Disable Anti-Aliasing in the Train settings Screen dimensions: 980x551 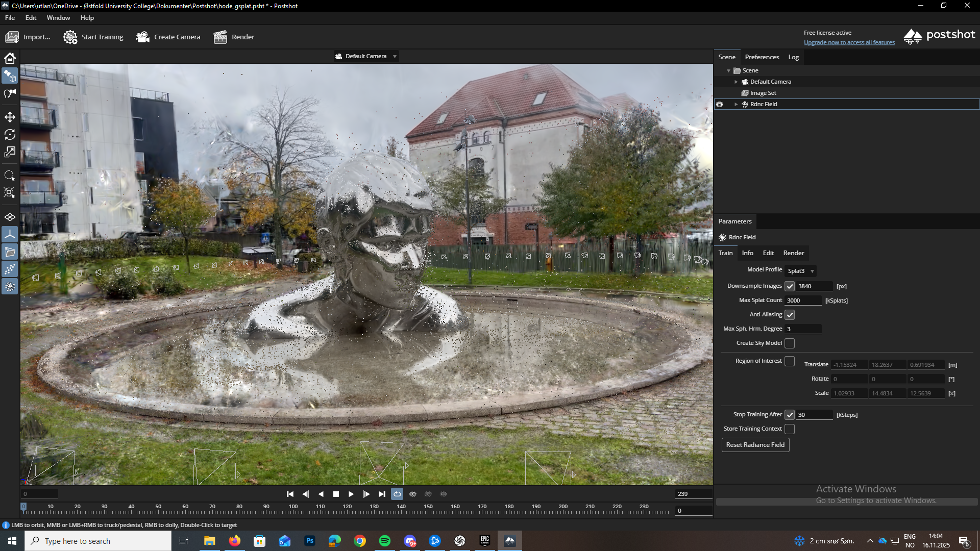pos(790,315)
